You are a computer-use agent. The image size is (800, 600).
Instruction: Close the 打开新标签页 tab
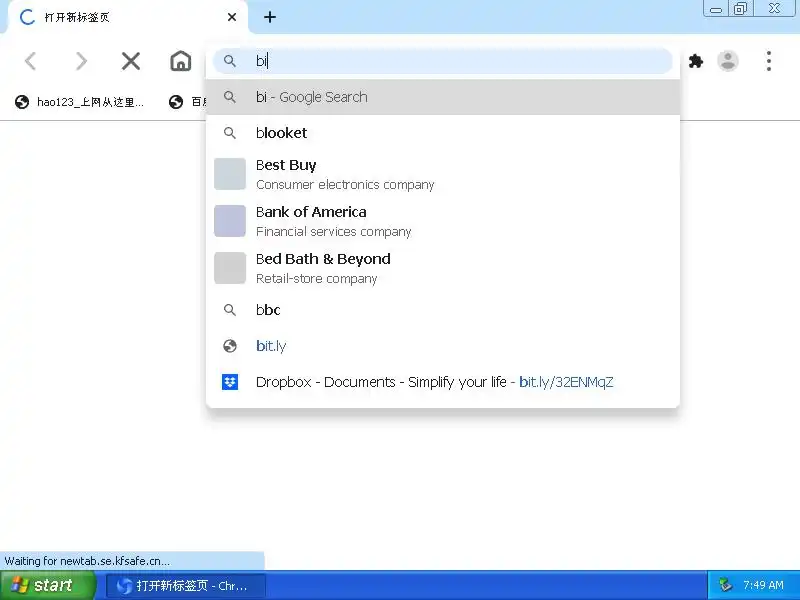tap(232, 17)
